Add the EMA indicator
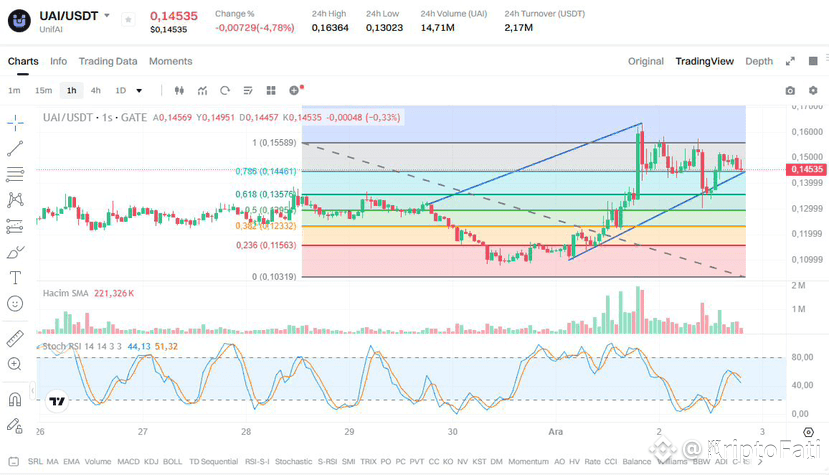Viewport: 829px width, 475px height. point(71,462)
